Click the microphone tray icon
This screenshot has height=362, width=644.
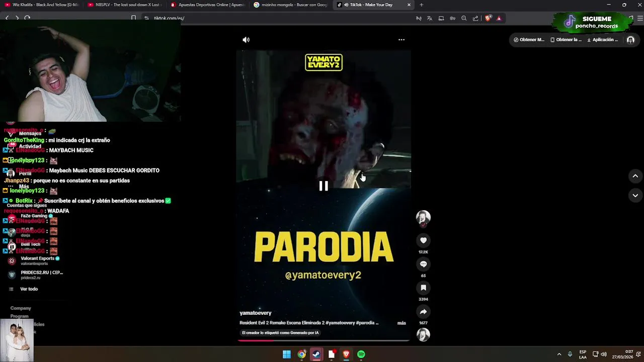pyautogui.click(x=570, y=354)
